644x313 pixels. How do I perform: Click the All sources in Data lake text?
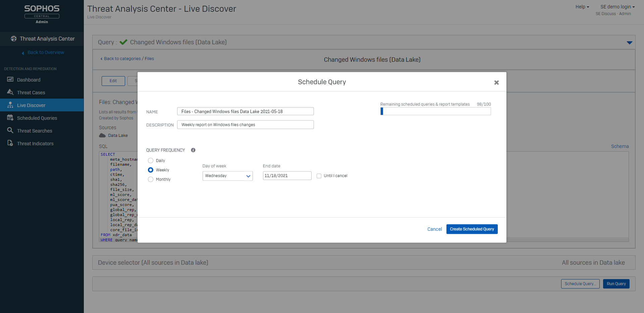click(593, 263)
